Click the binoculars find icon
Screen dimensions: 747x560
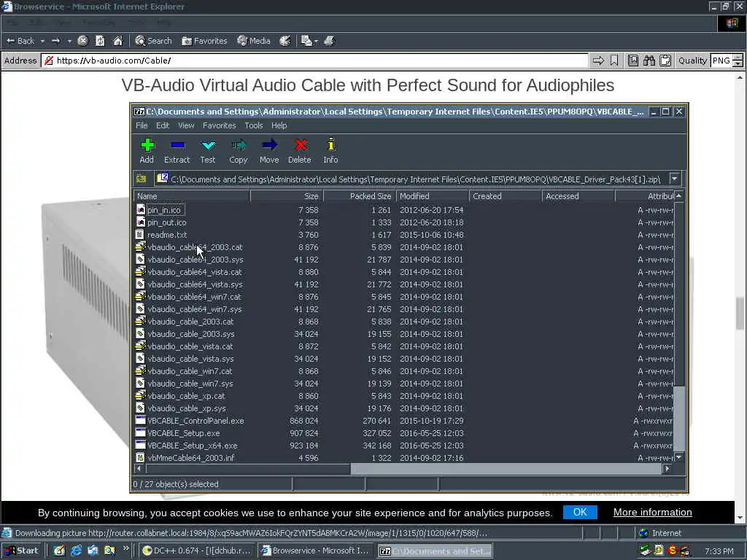(x=649, y=61)
